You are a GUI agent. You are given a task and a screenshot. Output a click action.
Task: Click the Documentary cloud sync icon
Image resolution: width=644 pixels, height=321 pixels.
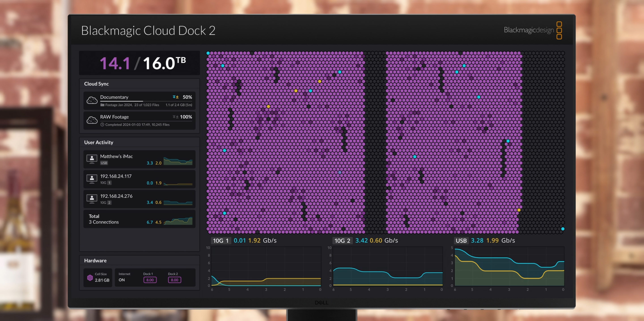point(92,100)
